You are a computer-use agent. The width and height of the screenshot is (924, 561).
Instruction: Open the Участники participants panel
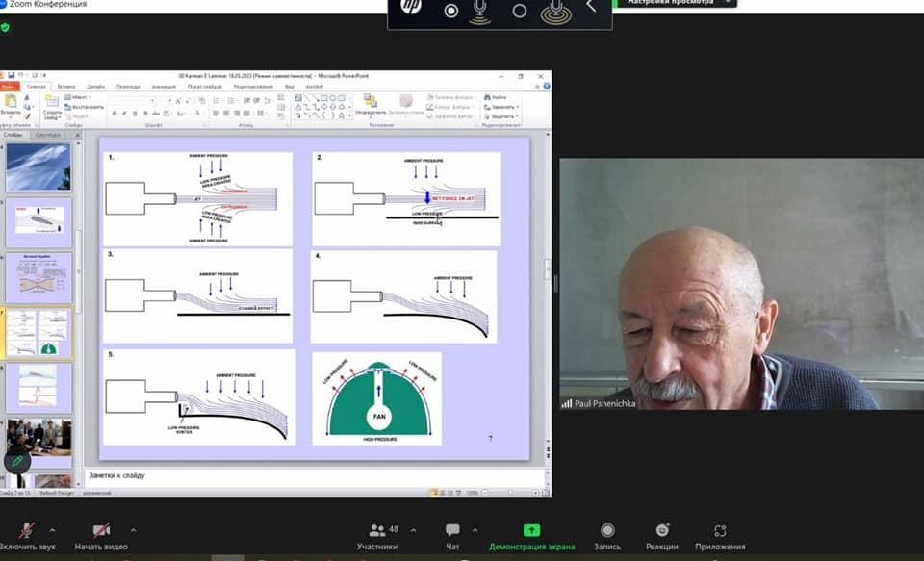376,530
